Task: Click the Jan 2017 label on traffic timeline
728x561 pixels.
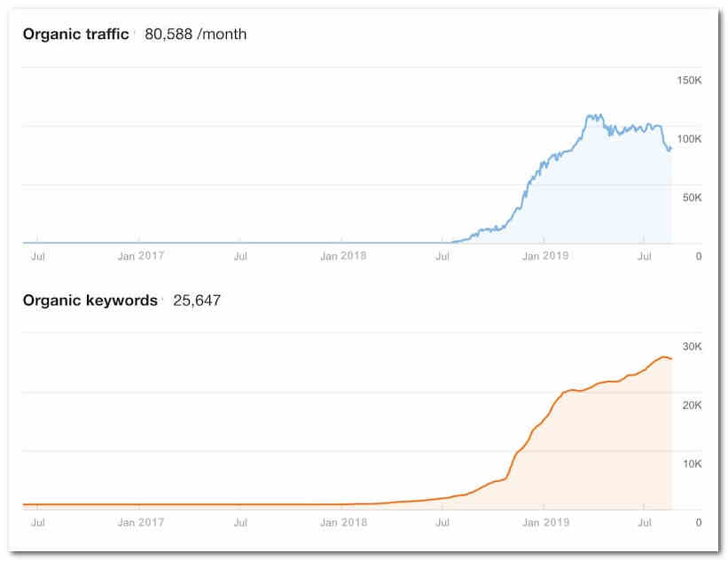Action: pyautogui.click(x=140, y=254)
